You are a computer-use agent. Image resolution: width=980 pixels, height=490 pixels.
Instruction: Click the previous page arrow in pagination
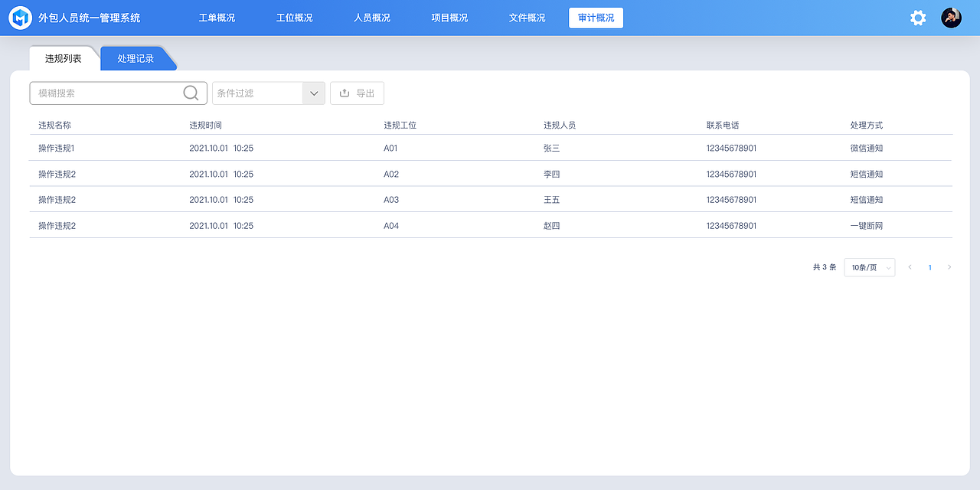910,267
